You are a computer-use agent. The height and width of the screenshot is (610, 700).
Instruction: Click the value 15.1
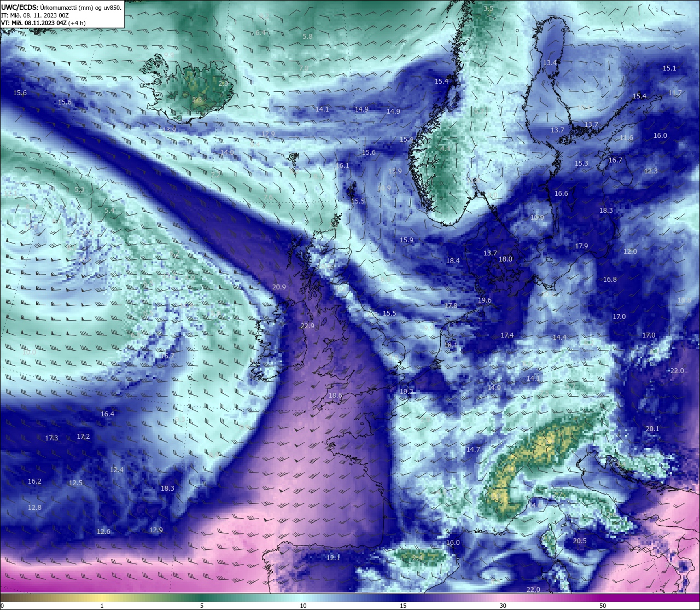click(x=669, y=68)
